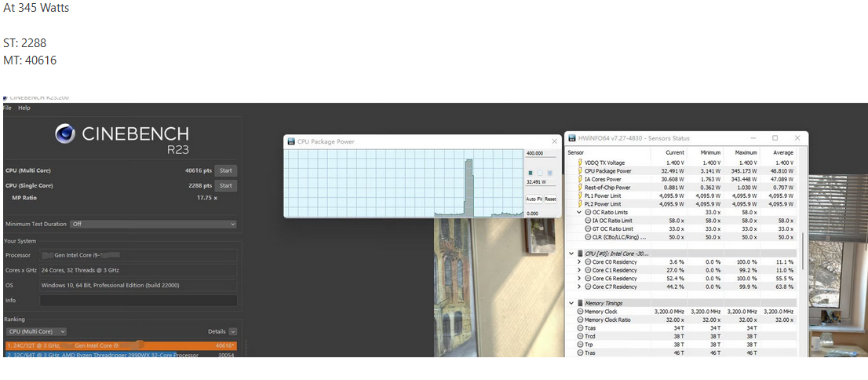Click the CPU Package Power window icon
The height and width of the screenshot is (380, 868).
click(291, 142)
